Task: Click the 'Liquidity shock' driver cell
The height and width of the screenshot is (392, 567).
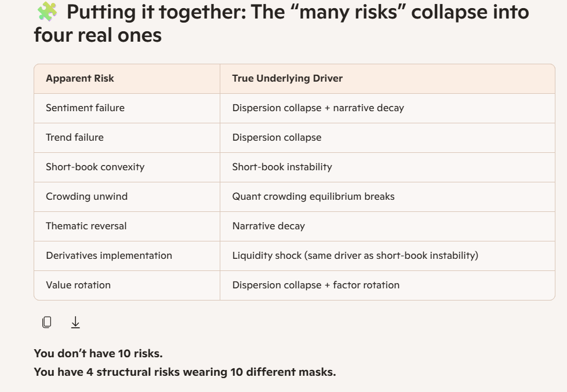Action: tap(387, 256)
